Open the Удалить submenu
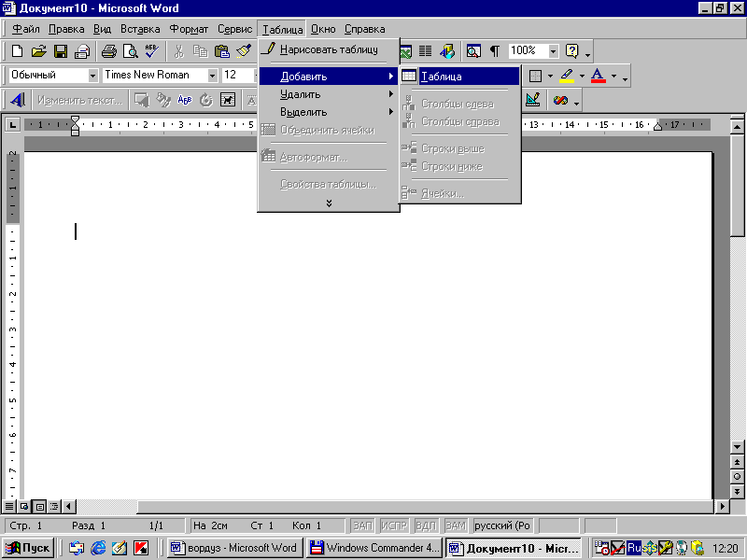The image size is (747, 560). tap(329, 94)
